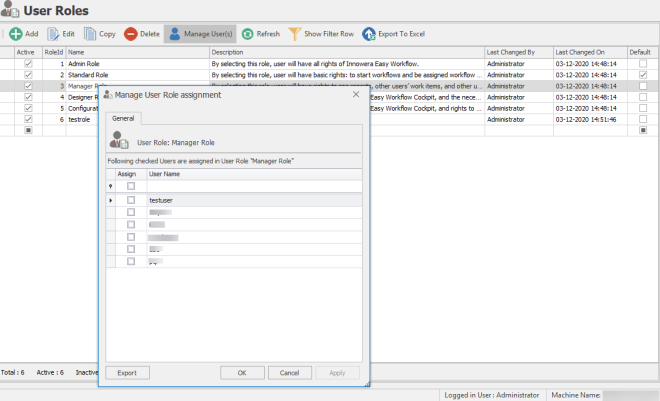Sort by Last Changed By column header
This screenshot has height=401, width=660.
(519, 52)
